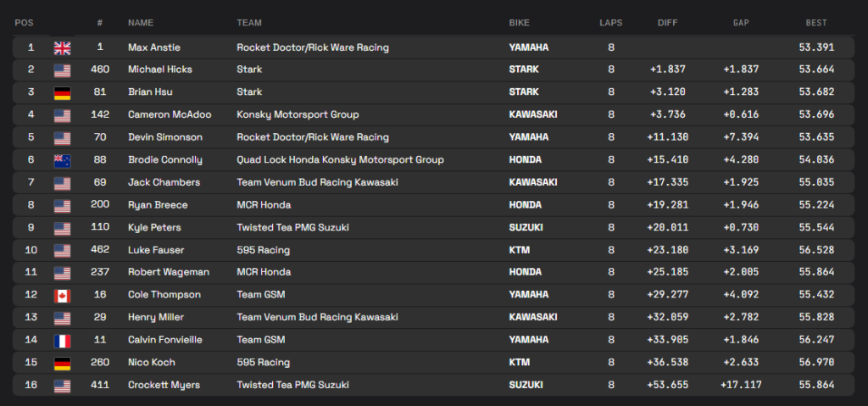Click diff value +53.655

coord(668,385)
